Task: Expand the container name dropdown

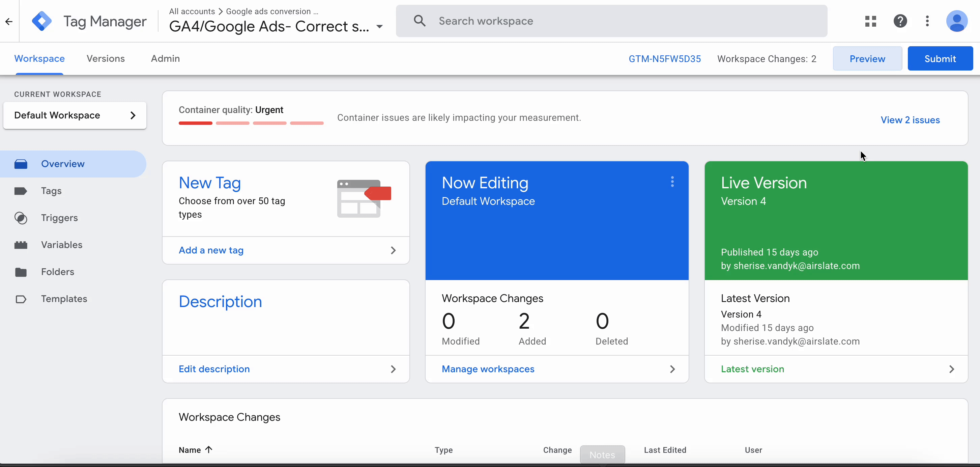Action: click(379, 27)
